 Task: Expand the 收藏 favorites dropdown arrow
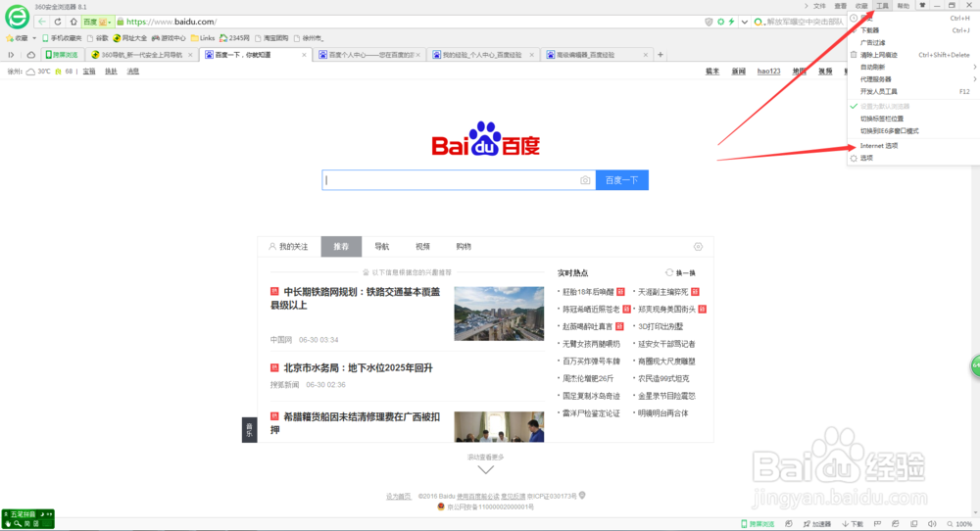point(33,38)
